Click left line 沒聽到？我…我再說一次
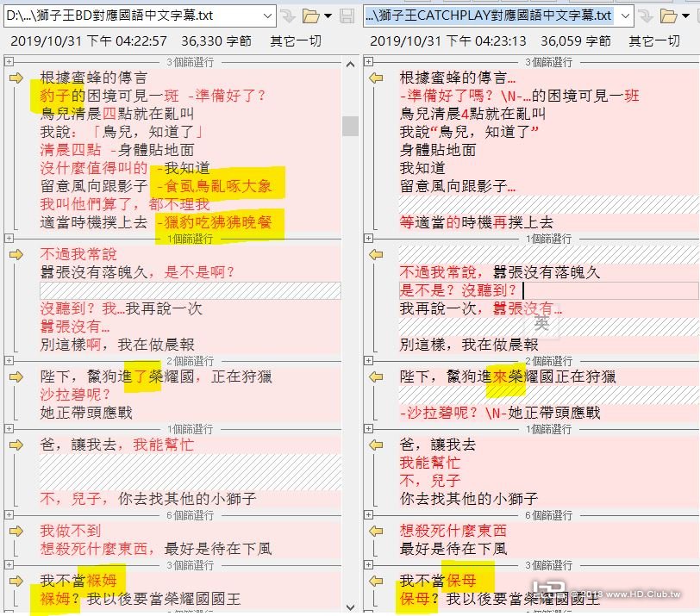The width and height of the screenshot is (700, 616). point(121,308)
